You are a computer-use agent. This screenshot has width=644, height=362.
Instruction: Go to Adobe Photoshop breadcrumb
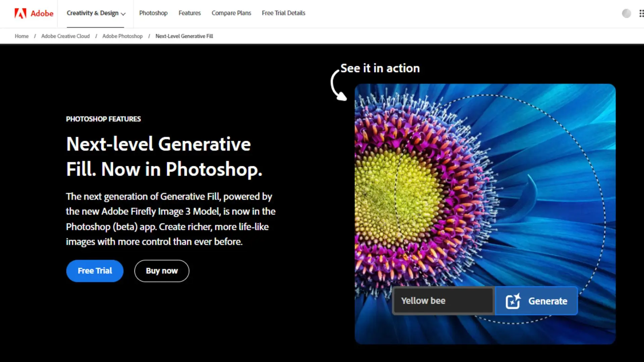coord(122,36)
